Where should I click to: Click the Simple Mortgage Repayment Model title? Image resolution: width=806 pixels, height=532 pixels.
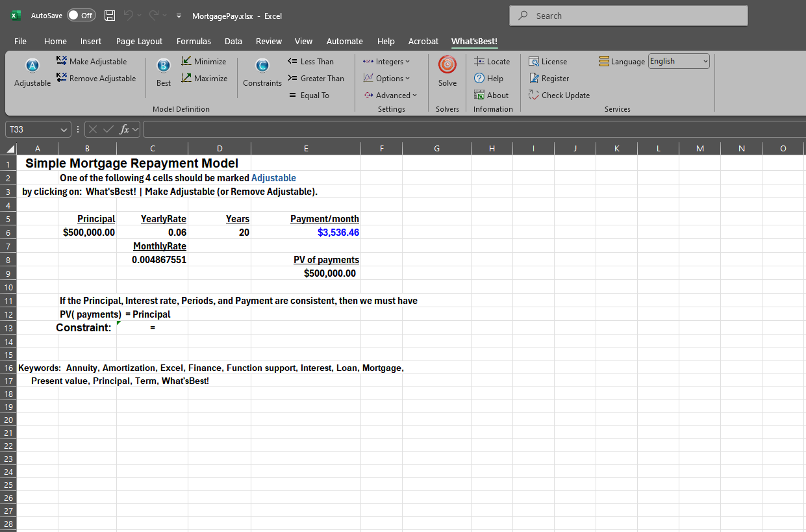pyautogui.click(x=132, y=164)
